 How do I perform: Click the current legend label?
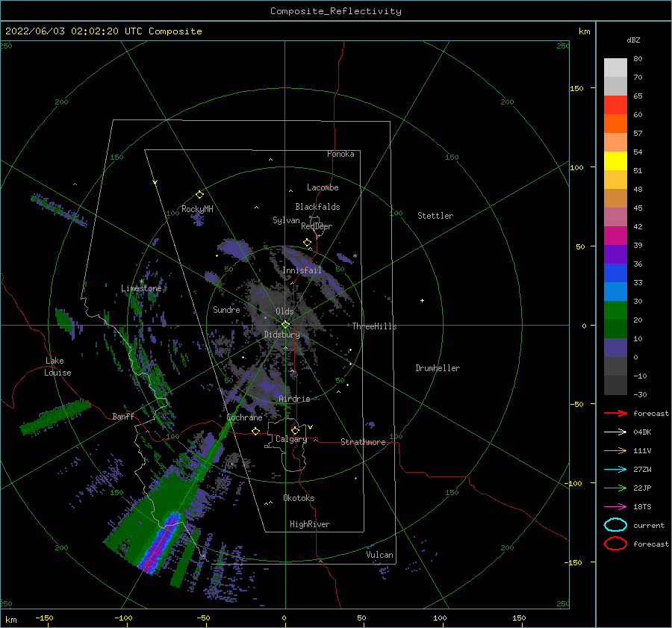coord(649,526)
